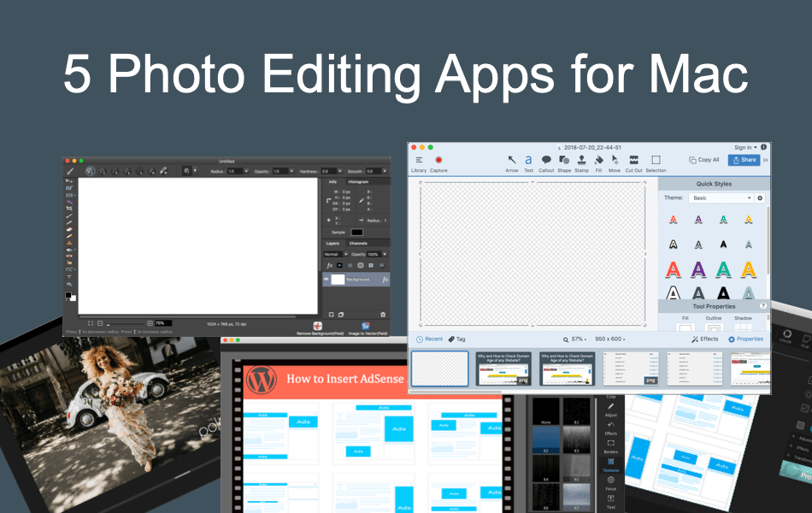Choose the Text tool in Snagit toolbar

[x=528, y=164]
